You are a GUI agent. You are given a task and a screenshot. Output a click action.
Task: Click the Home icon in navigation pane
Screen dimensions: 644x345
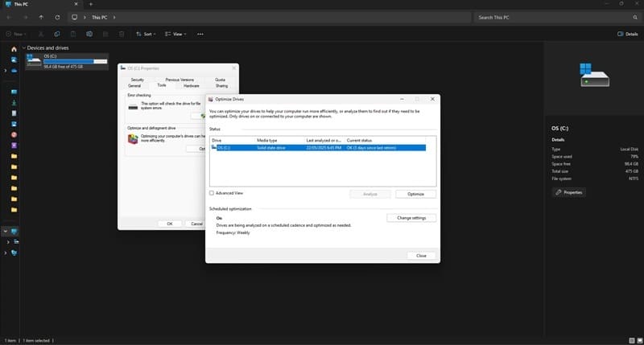(14, 49)
